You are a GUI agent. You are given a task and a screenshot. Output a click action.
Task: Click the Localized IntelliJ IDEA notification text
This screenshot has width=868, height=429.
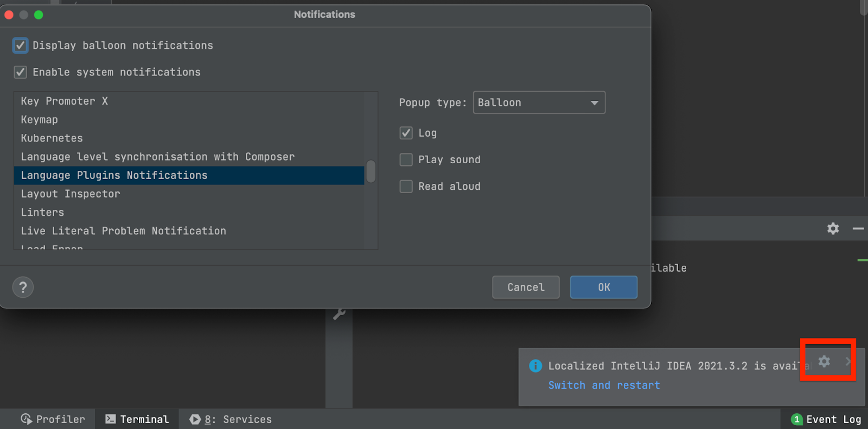(678, 366)
